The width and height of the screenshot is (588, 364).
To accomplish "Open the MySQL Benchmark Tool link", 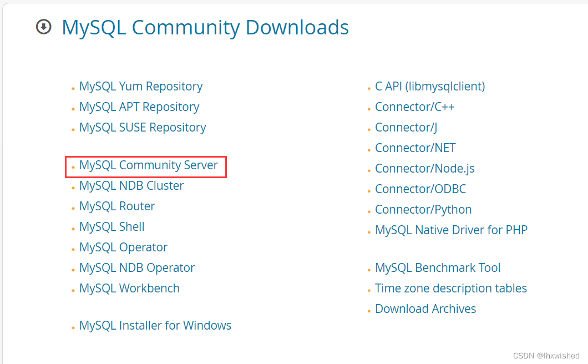I will click(438, 268).
